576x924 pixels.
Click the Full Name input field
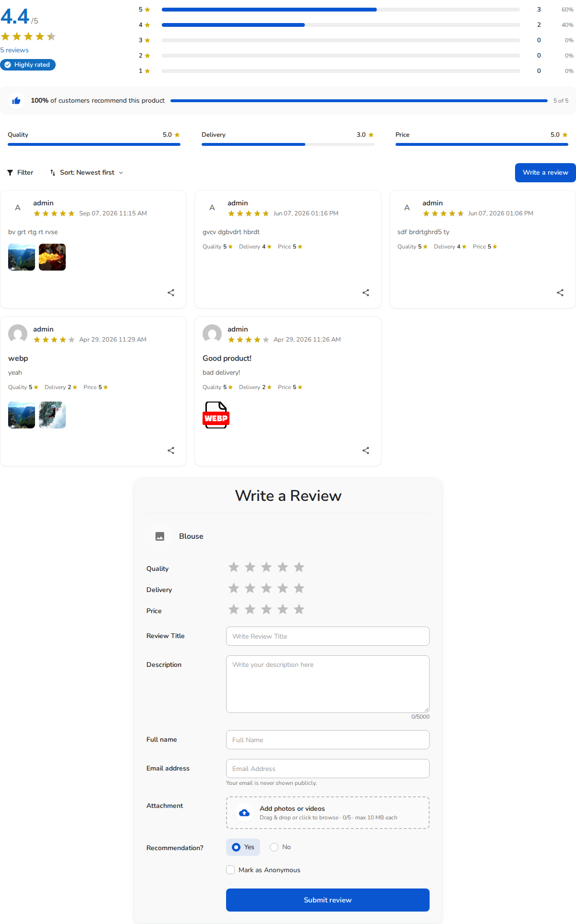coord(328,740)
